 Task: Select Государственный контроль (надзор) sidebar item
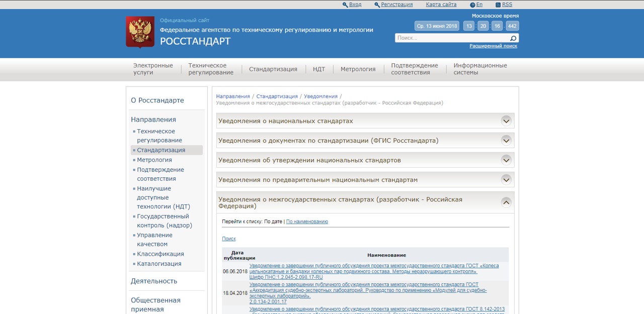click(x=165, y=221)
